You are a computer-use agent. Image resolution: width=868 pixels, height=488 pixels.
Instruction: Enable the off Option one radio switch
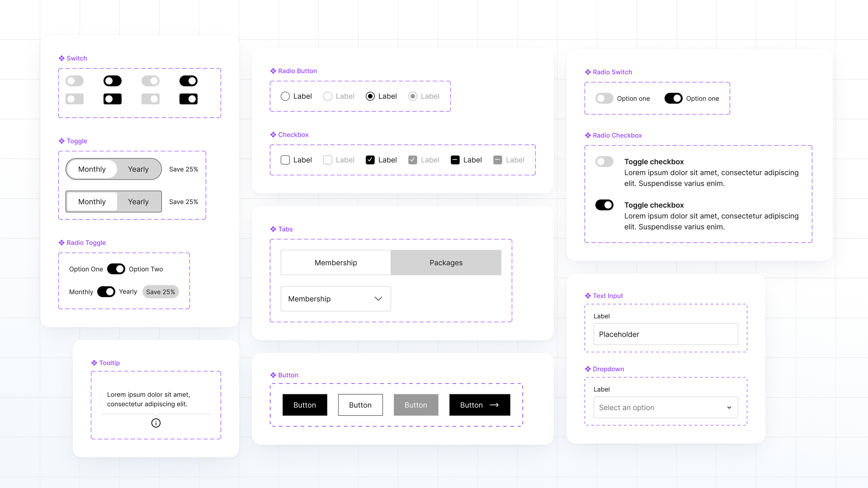coord(604,98)
